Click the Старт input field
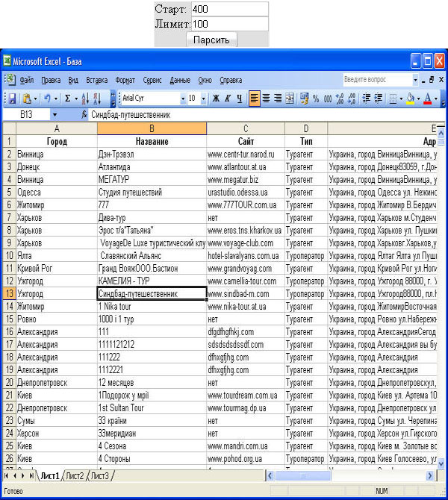448x500 pixels. point(228,9)
